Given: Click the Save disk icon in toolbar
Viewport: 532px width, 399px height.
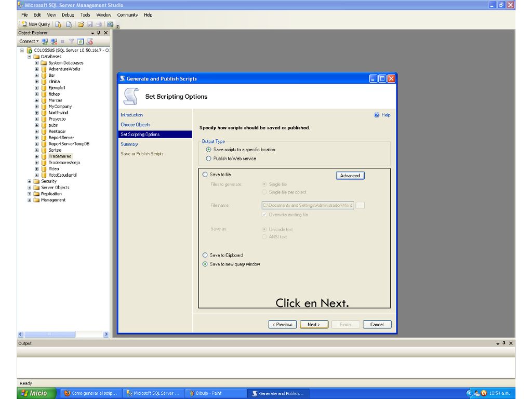Looking at the screenshot, I should pyautogui.click(x=90, y=24).
